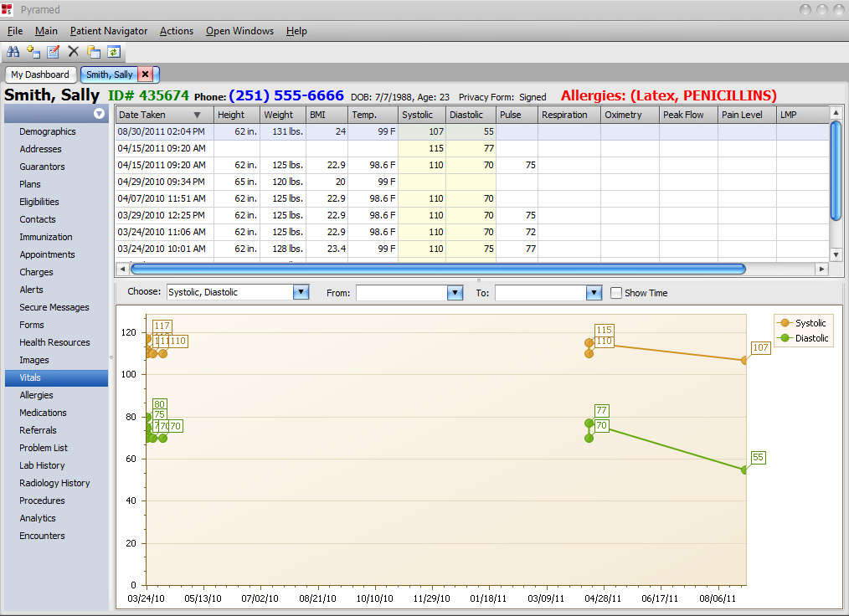Open the Main menu
Viewport: 849px width, 616px height.
(46, 31)
